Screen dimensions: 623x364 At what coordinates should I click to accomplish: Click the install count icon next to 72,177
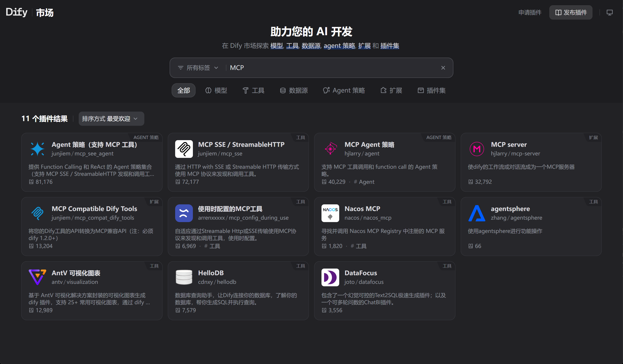coord(178,182)
